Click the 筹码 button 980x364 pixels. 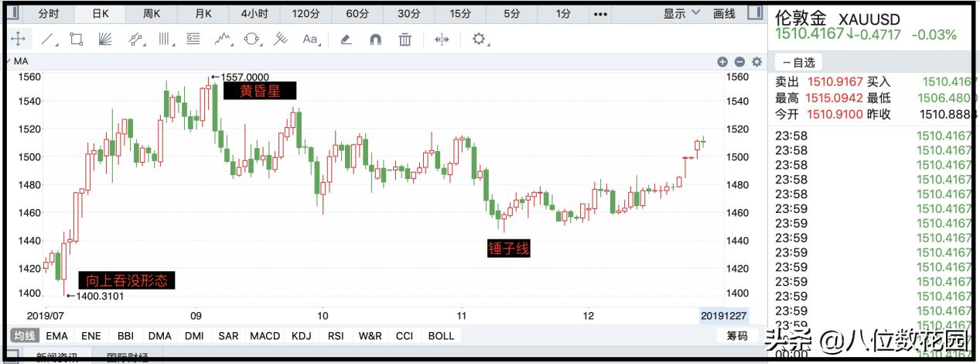pyautogui.click(x=736, y=335)
